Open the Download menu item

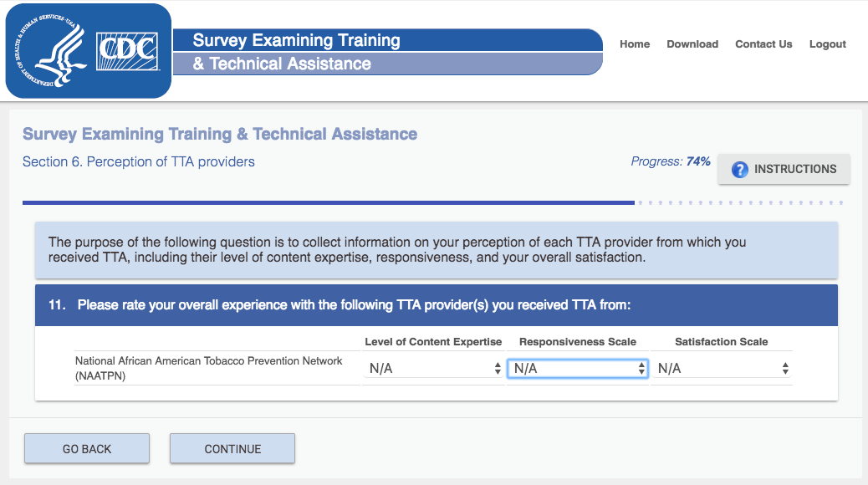(x=692, y=44)
